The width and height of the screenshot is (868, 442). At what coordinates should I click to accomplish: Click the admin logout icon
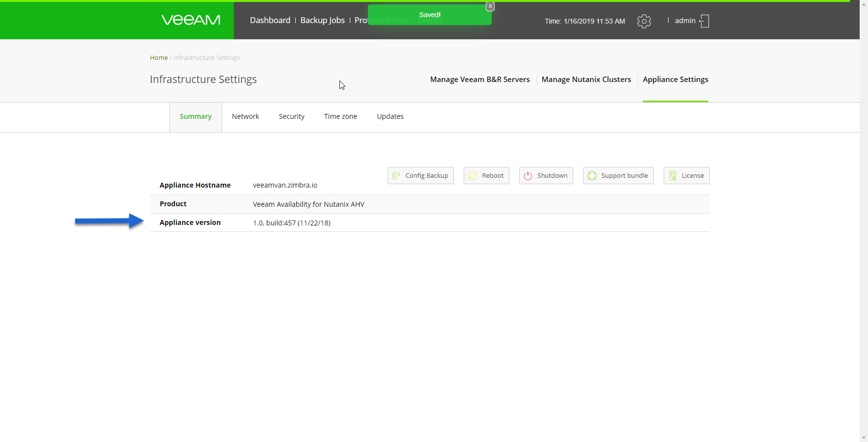704,21
